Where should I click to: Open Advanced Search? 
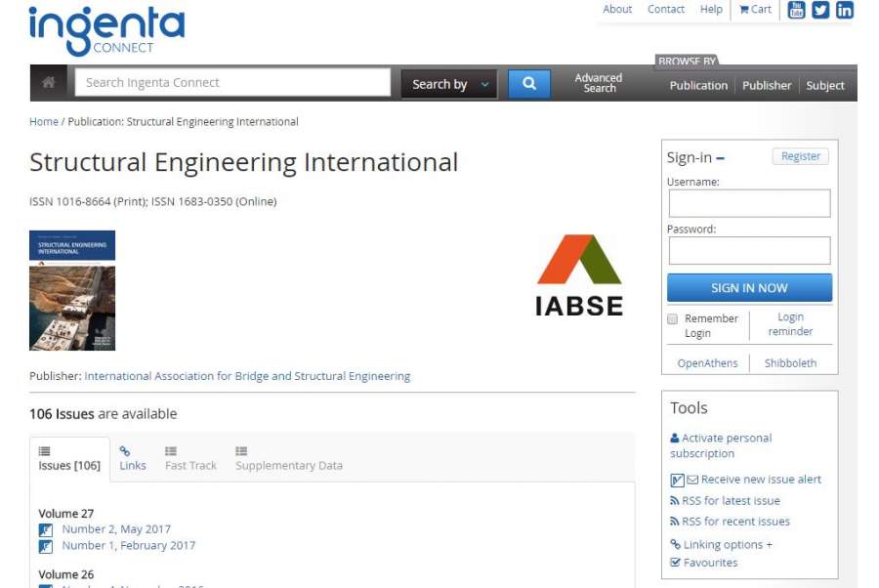click(x=599, y=83)
